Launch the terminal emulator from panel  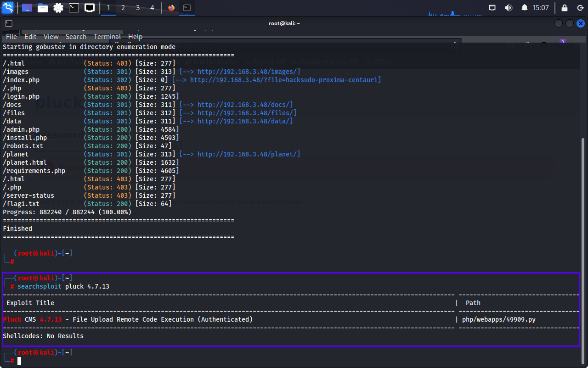74,8
